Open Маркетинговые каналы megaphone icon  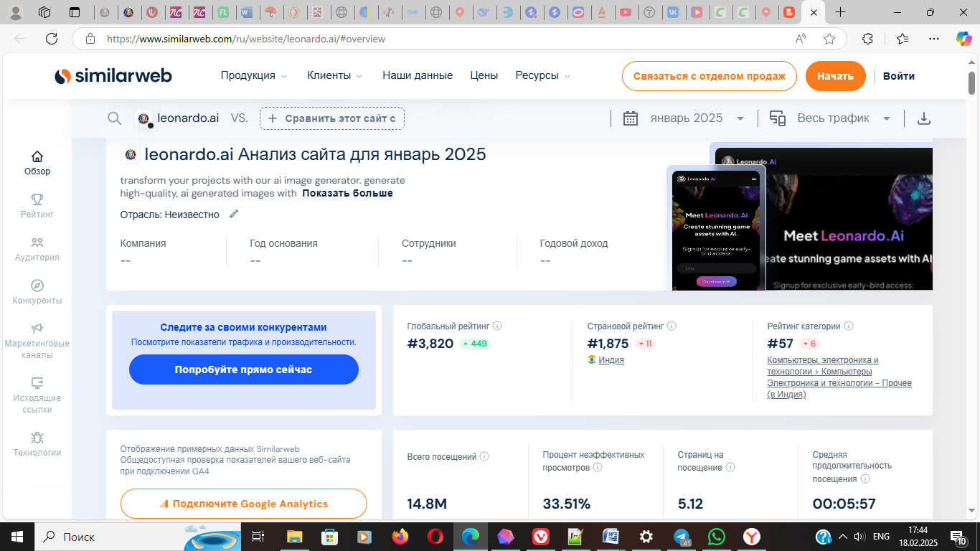click(37, 329)
